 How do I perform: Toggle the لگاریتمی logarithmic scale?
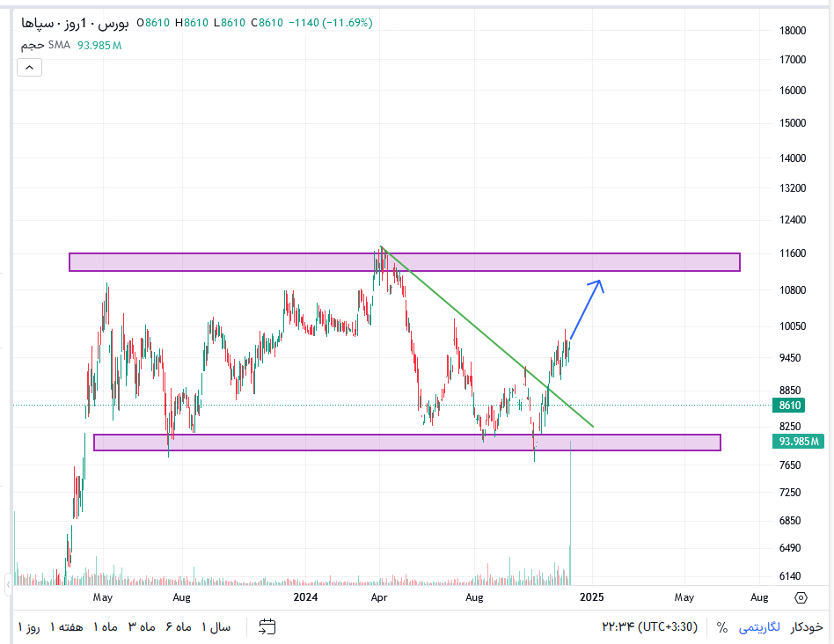tap(759, 627)
